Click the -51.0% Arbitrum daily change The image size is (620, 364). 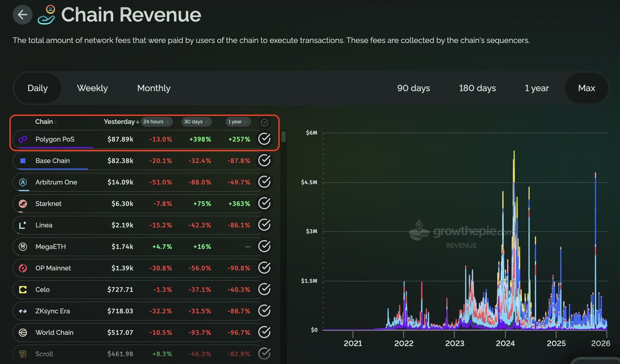pyautogui.click(x=160, y=182)
